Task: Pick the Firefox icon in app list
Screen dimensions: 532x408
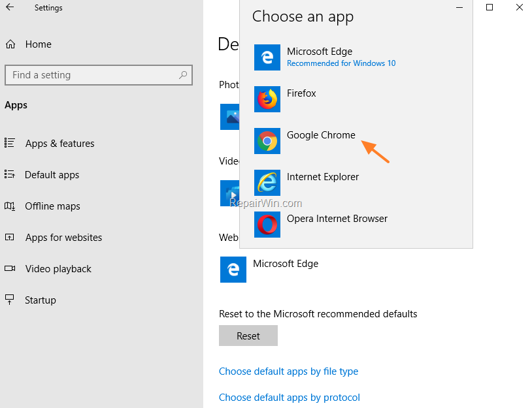Action: pyautogui.click(x=267, y=99)
